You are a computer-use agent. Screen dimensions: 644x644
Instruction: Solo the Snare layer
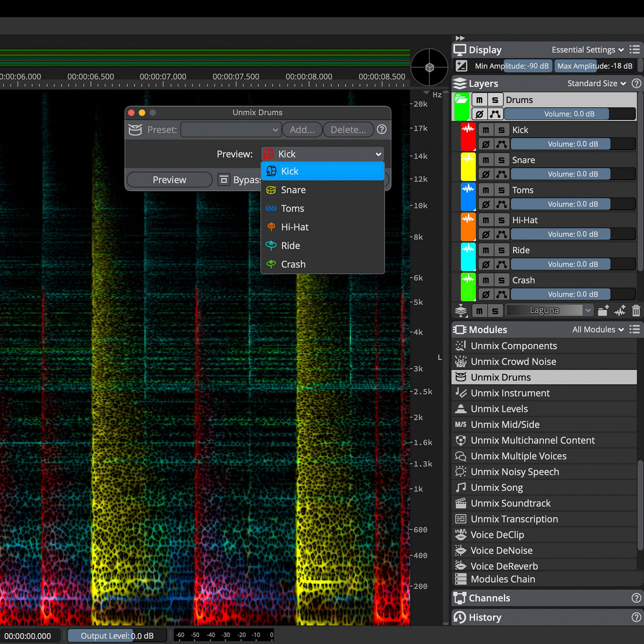502,160
